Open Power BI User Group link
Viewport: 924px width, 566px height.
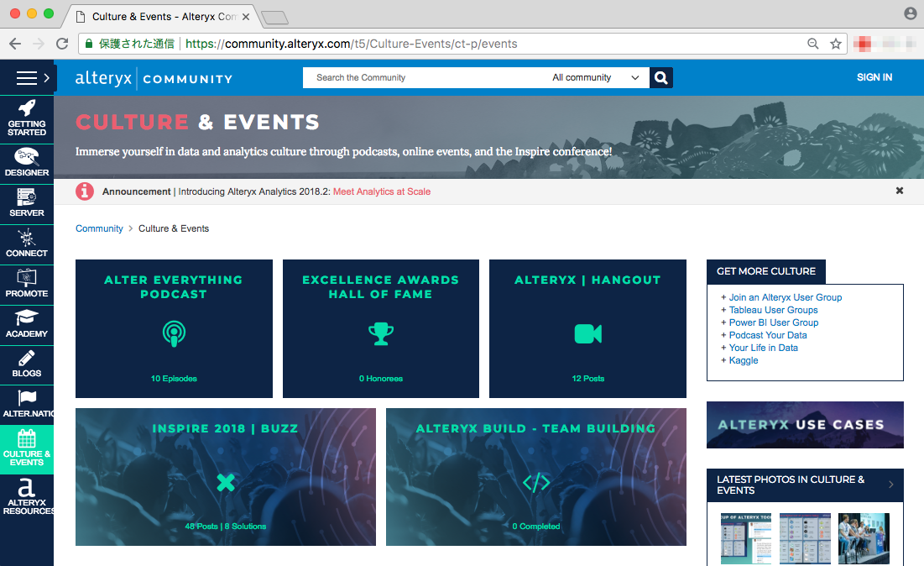click(774, 323)
